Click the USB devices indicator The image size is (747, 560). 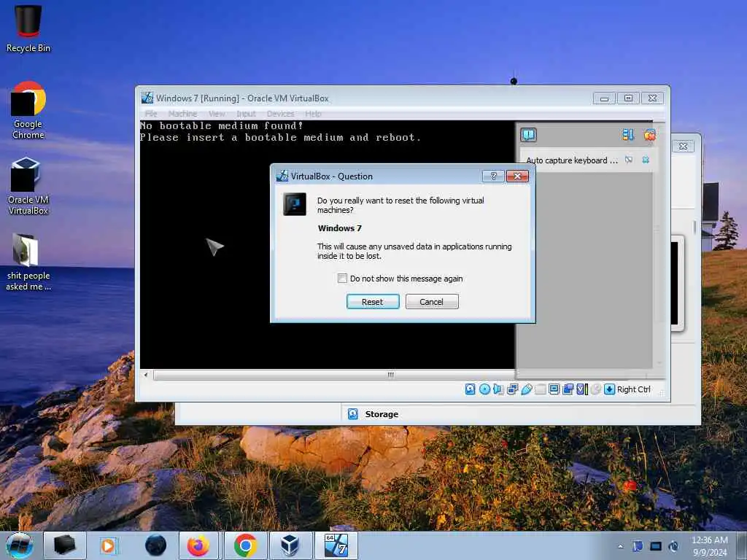tap(527, 389)
